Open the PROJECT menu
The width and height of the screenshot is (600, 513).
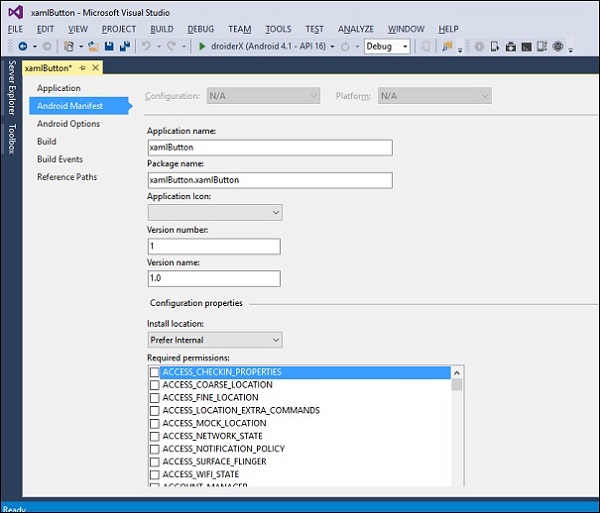(x=119, y=29)
